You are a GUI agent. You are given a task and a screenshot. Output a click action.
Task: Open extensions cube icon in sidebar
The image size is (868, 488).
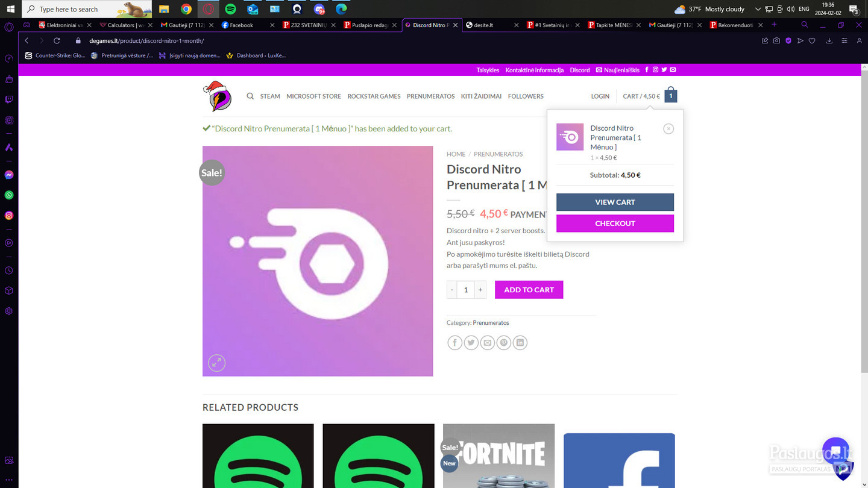pos(9,291)
